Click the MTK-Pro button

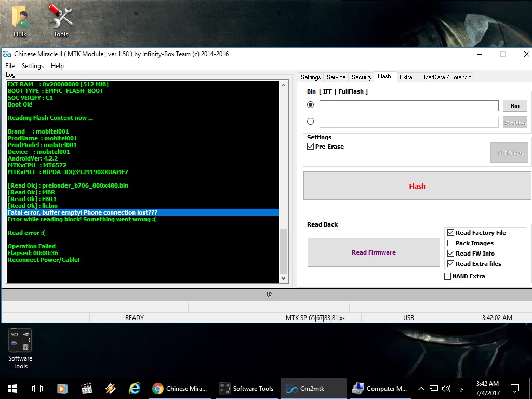(x=509, y=153)
